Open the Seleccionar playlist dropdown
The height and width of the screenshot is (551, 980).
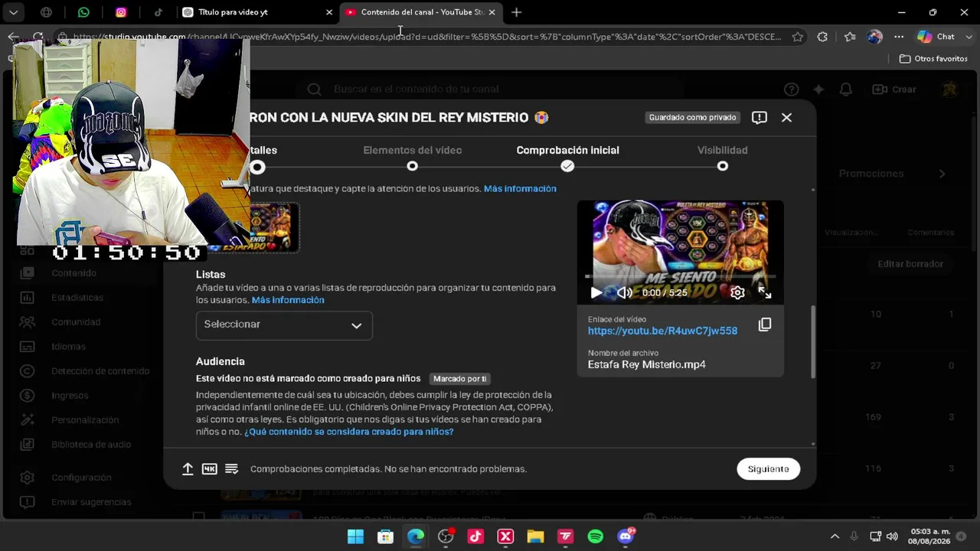coord(284,324)
